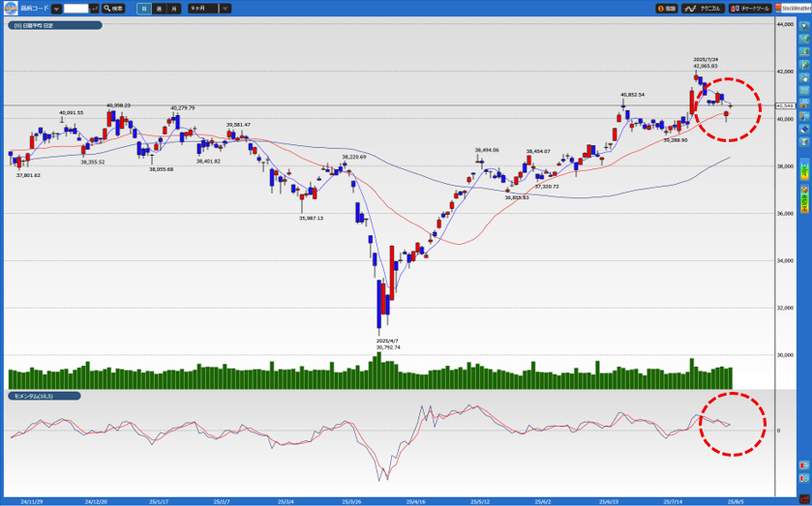Open the 銘柄コード dropdown arrow
The image size is (812, 506).
click(x=56, y=9)
